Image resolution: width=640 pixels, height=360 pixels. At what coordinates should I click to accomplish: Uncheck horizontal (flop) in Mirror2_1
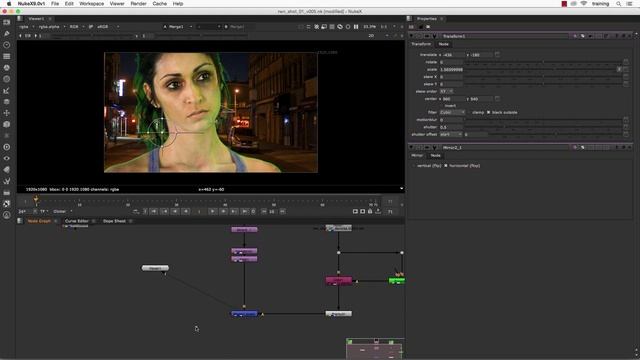445,166
